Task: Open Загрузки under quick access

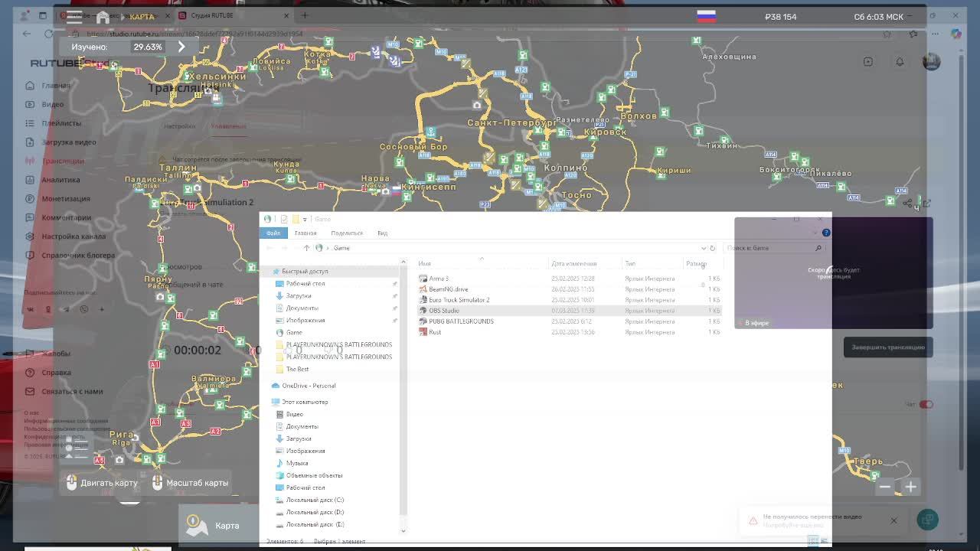Action: 293,296
